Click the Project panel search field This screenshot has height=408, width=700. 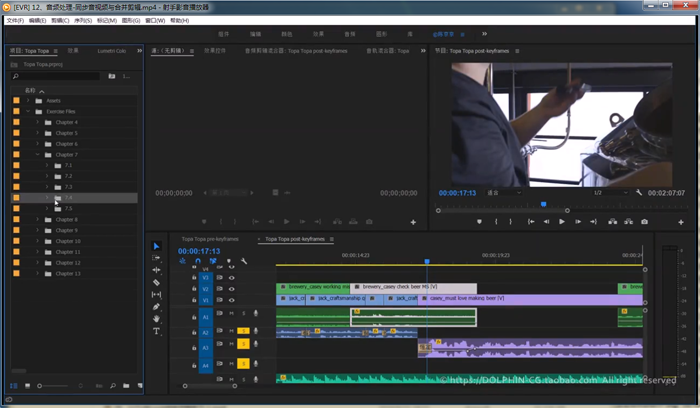pos(54,76)
